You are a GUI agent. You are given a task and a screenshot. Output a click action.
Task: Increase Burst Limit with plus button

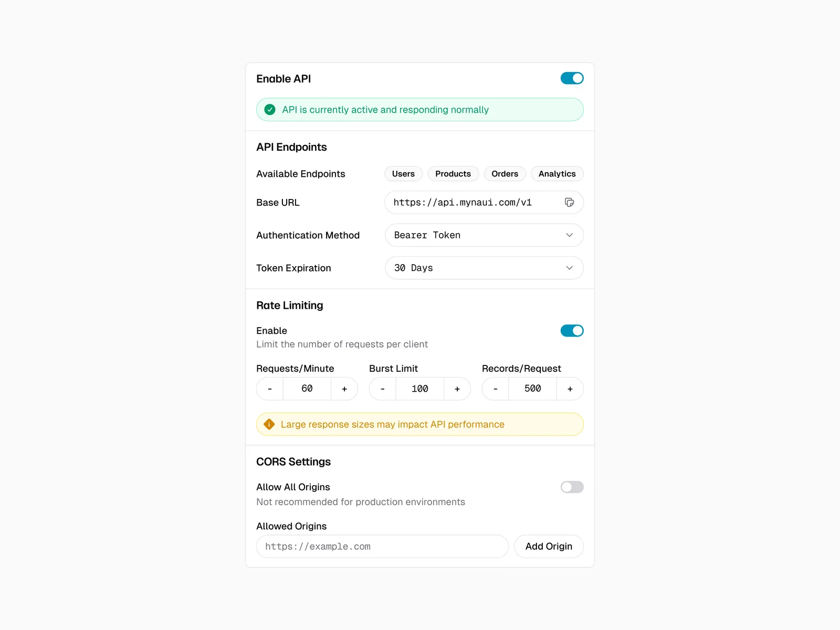(457, 389)
